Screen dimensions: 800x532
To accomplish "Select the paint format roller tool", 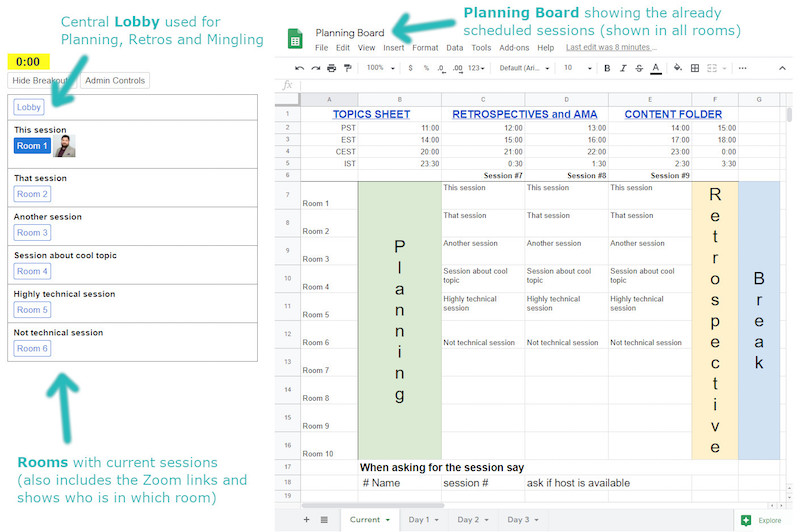I will click(348, 68).
